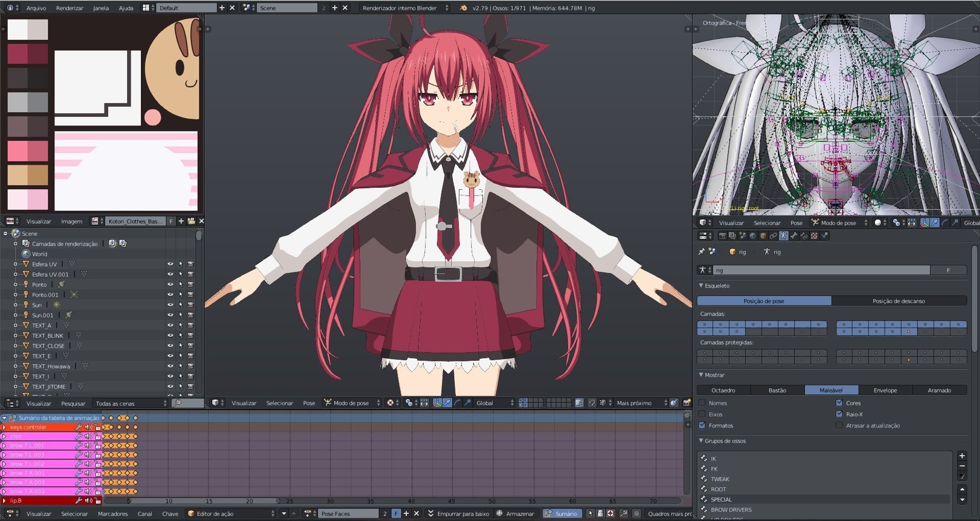Hide the Ponto lamp in outliner
The width and height of the screenshot is (980, 521).
coord(170,285)
